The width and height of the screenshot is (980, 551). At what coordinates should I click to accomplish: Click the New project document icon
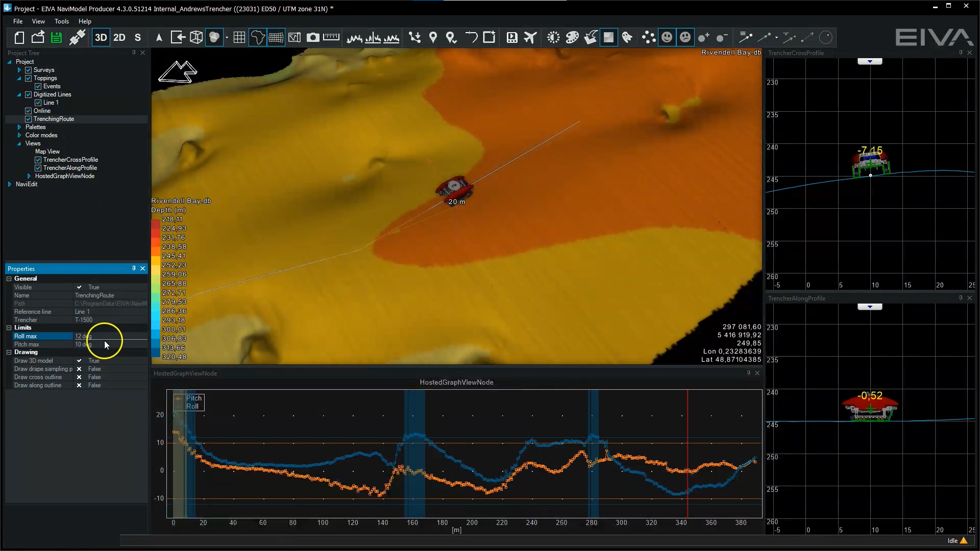click(x=19, y=37)
